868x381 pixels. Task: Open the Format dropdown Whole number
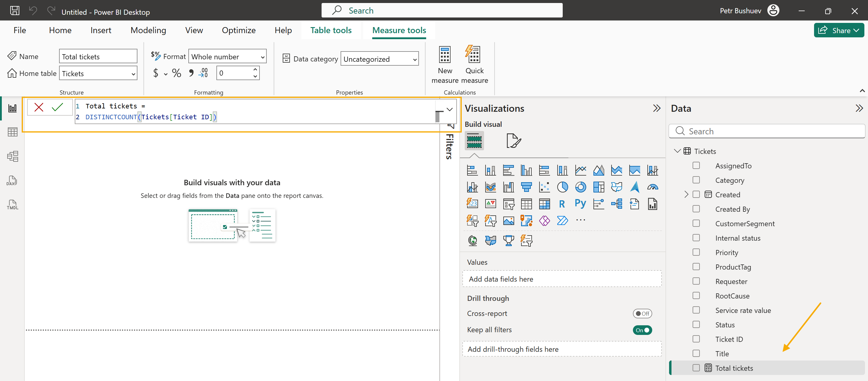coord(228,56)
